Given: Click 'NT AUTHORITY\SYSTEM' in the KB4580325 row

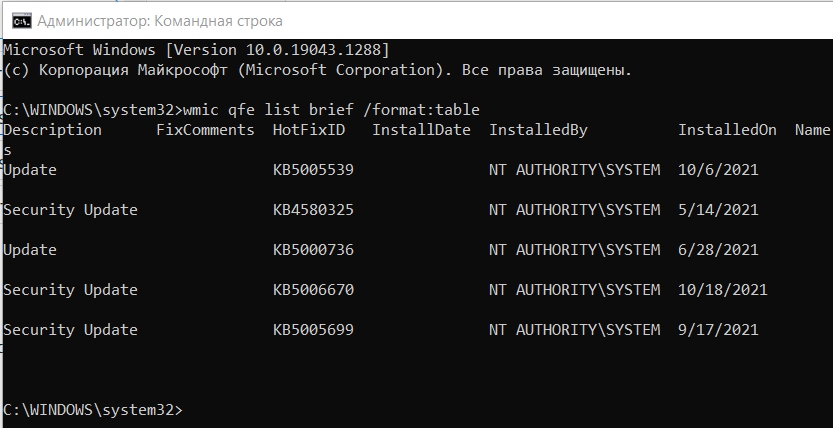Looking at the screenshot, I should [575, 210].
